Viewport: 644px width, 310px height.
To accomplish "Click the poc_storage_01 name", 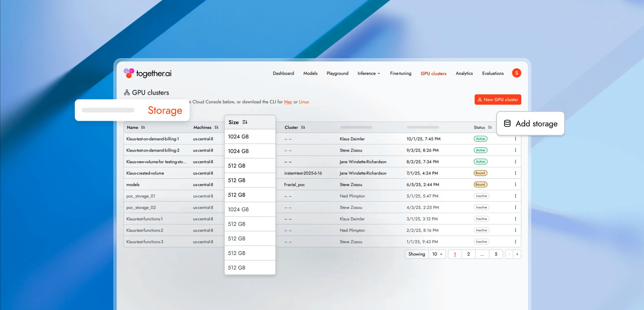I will click(141, 196).
